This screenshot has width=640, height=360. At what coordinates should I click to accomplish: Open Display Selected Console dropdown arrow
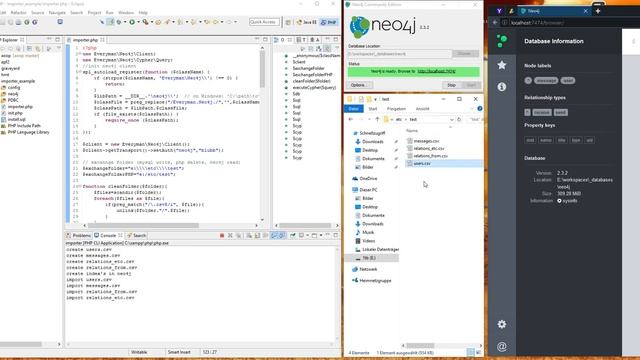pyautogui.click(x=307, y=236)
